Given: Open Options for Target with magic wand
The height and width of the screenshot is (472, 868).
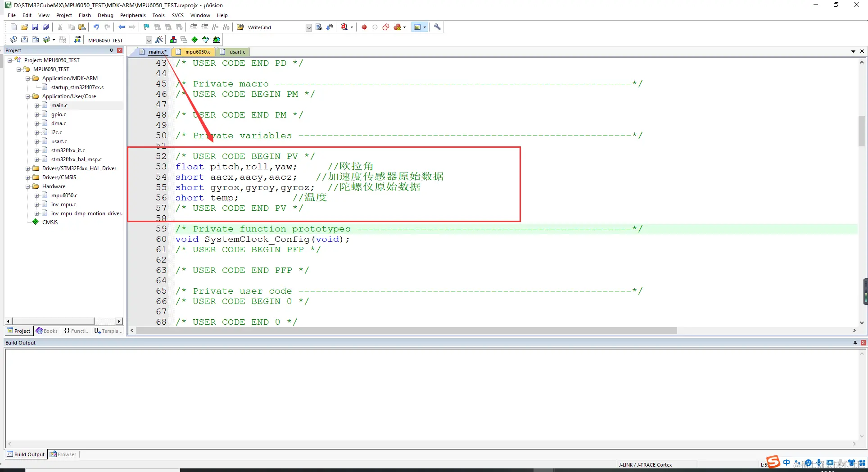Looking at the screenshot, I should tap(159, 40).
